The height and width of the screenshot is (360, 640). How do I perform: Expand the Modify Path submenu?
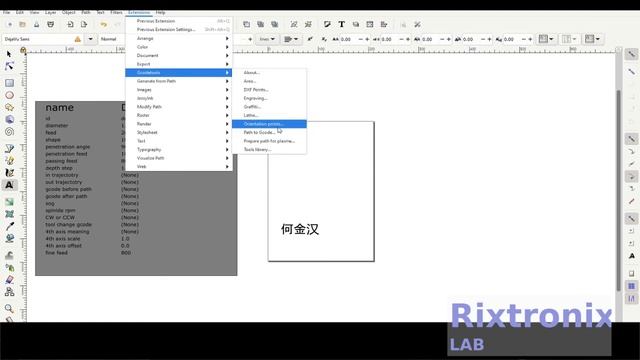179,107
